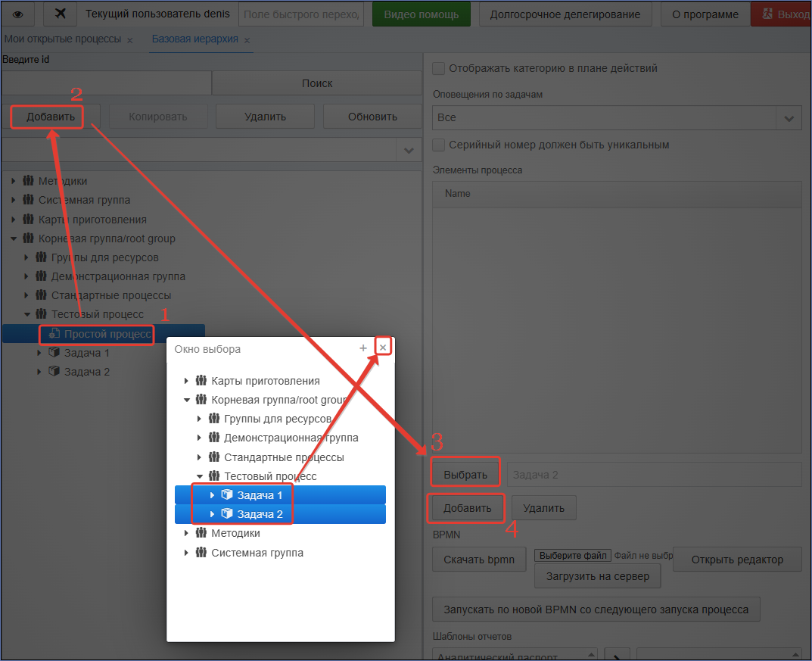
Task: Click the Выбрать button
Action: (465, 475)
